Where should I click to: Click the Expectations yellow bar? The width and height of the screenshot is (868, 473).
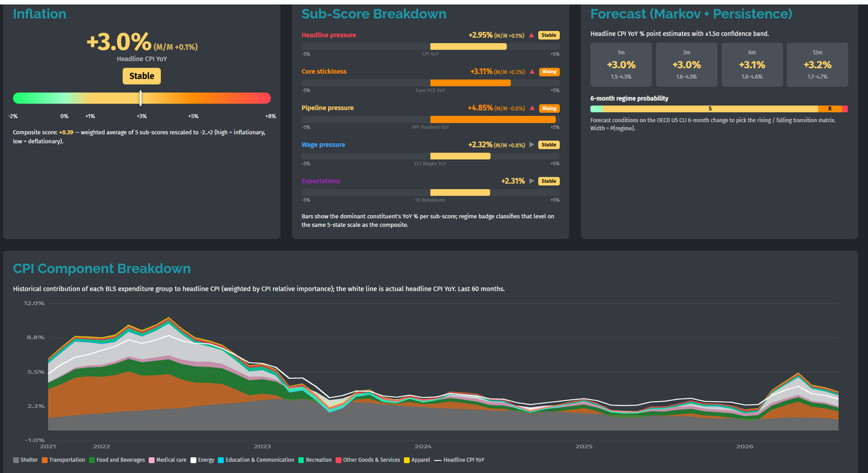(460, 193)
